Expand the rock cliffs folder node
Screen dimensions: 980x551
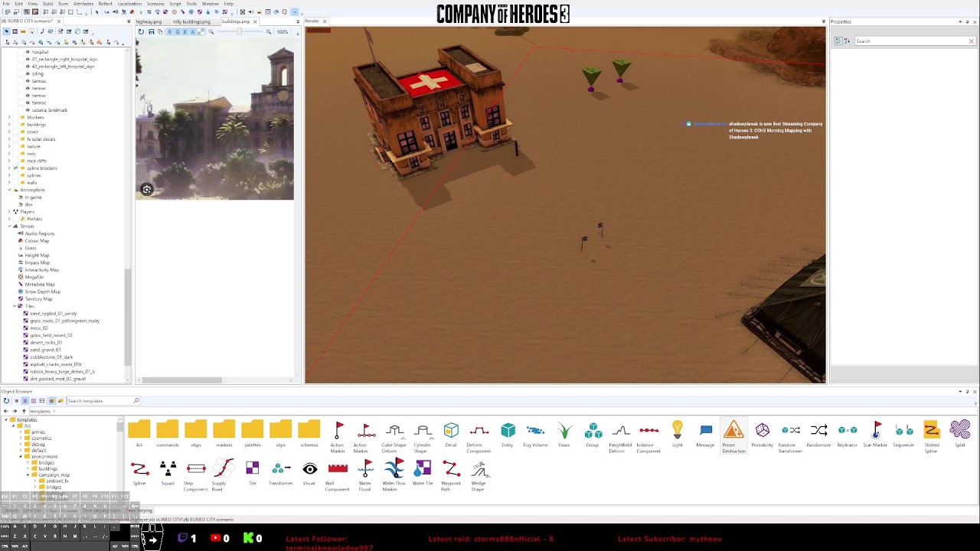point(9,161)
